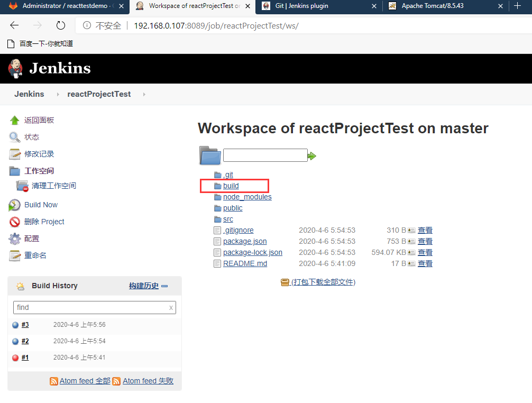This screenshot has width=532, height=403.
Task: Click 查看 link for README.md
Action: 425,263
